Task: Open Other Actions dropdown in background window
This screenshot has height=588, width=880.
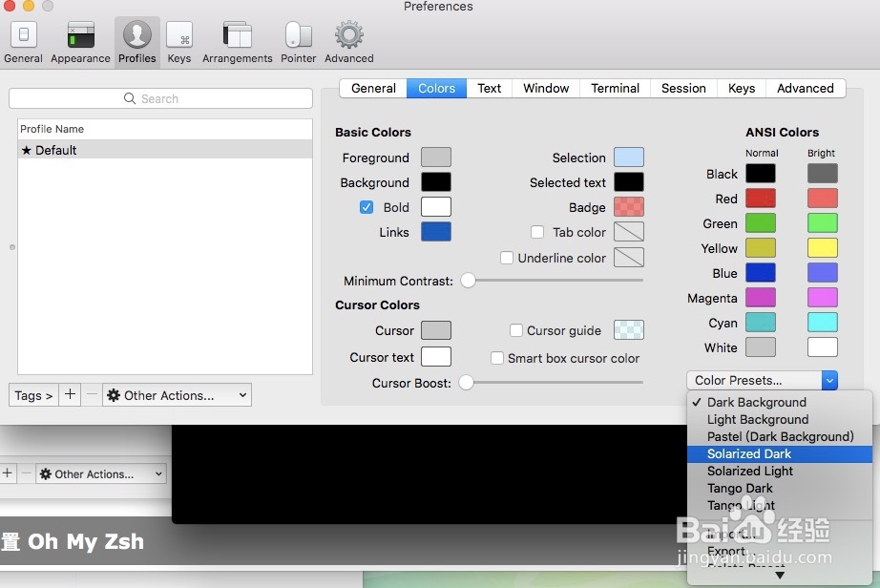Action: (101, 473)
